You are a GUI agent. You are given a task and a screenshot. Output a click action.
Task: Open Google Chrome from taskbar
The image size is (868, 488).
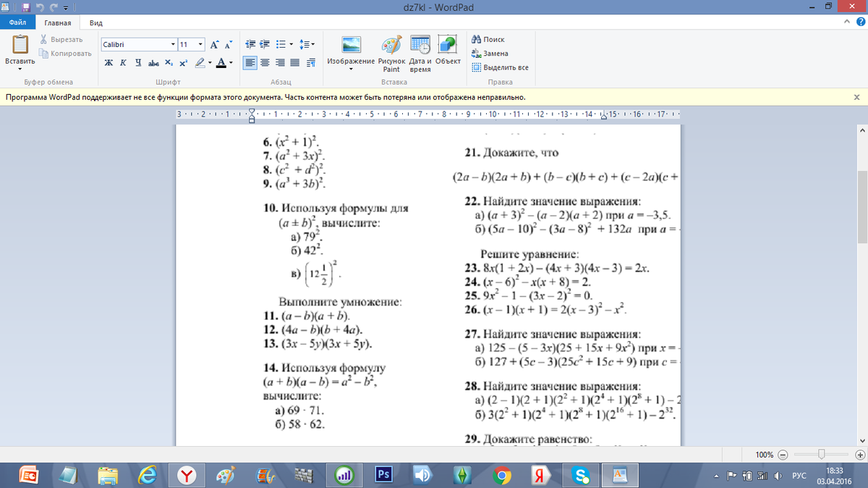[x=501, y=475]
